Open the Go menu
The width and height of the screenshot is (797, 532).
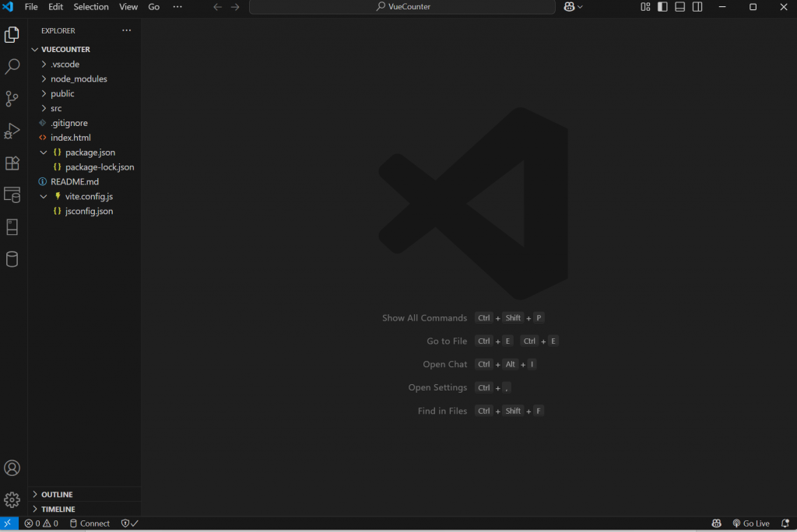click(x=153, y=6)
